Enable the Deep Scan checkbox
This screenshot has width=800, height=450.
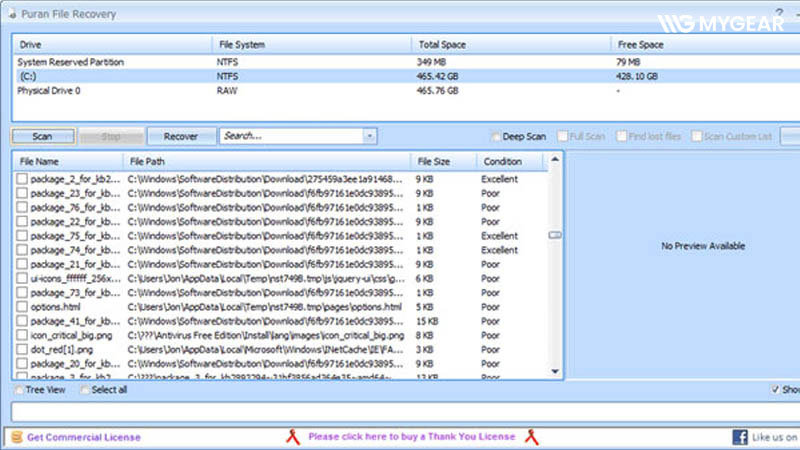tap(496, 136)
